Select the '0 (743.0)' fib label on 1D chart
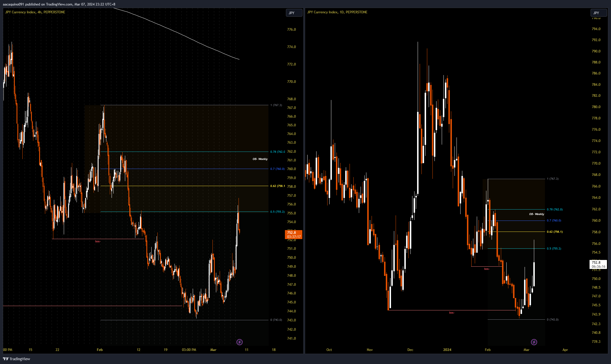Screen dimensions: 611x364 552,320
